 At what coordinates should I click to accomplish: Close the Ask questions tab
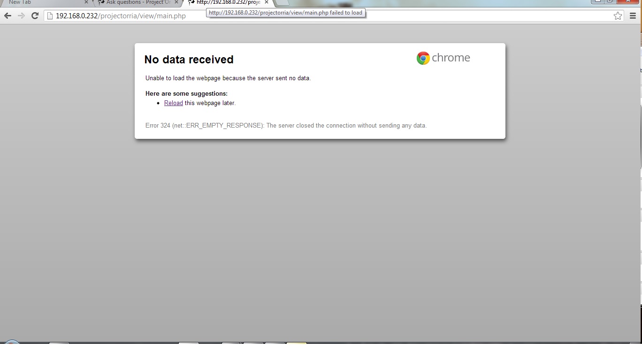point(176,2)
